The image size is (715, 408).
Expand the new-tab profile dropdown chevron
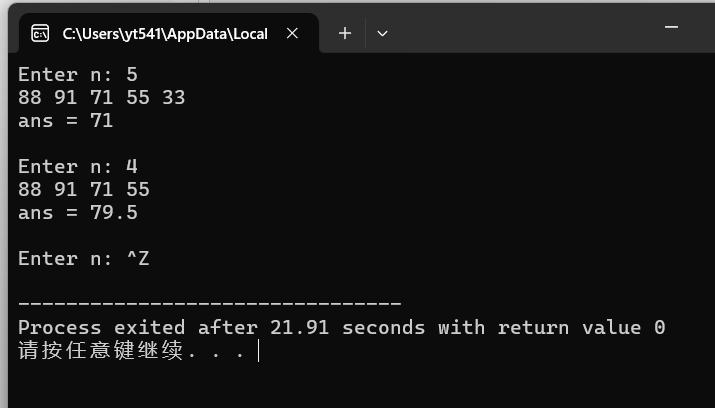383,33
